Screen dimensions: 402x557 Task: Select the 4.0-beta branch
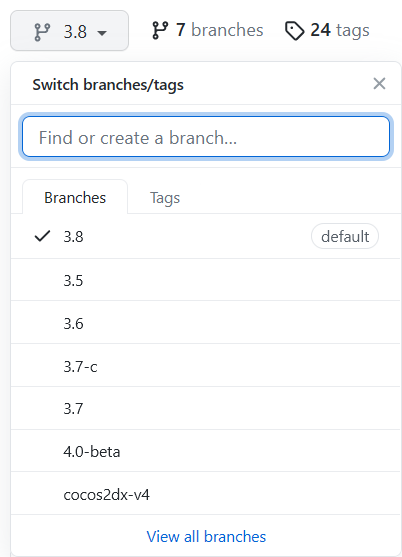tap(205, 451)
